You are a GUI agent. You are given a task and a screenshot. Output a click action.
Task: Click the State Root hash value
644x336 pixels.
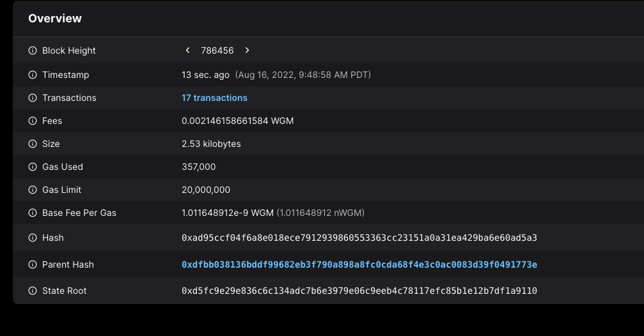point(359,291)
